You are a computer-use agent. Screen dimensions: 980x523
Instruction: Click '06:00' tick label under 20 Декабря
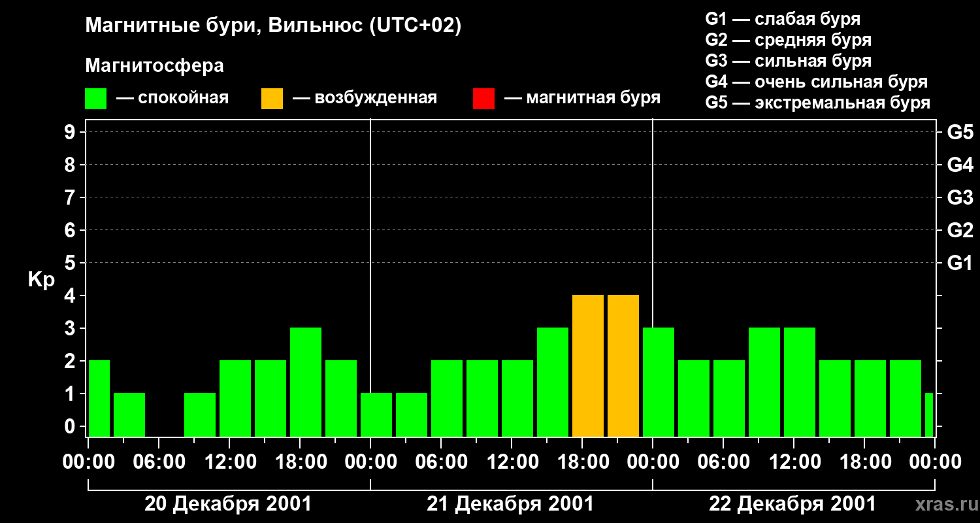tap(159, 462)
